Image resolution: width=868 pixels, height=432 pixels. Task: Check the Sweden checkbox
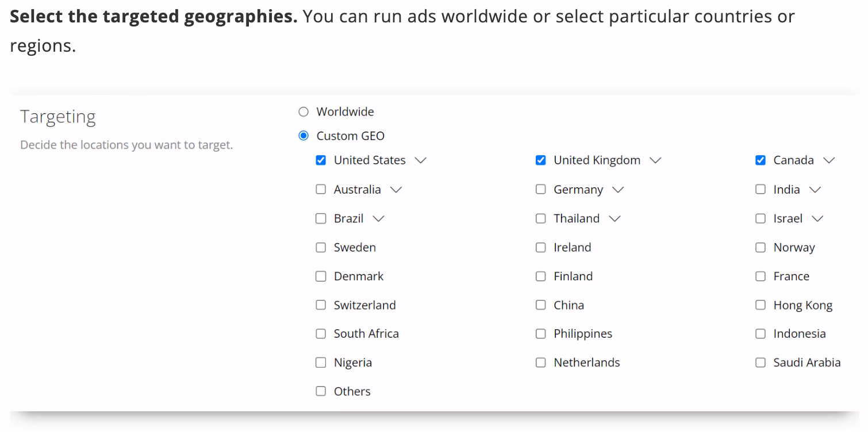tap(321, 248)
